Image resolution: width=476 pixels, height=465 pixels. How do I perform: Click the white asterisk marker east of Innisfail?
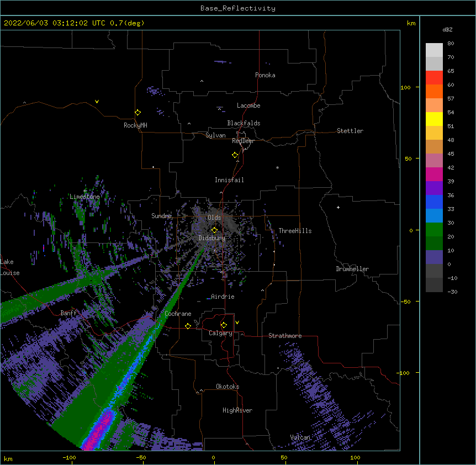[277, 167]
